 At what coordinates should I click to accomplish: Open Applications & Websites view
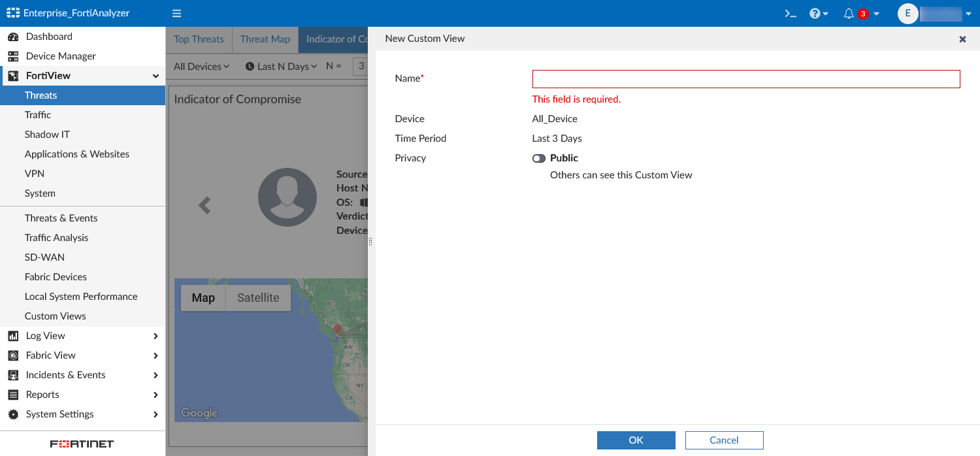82,154
